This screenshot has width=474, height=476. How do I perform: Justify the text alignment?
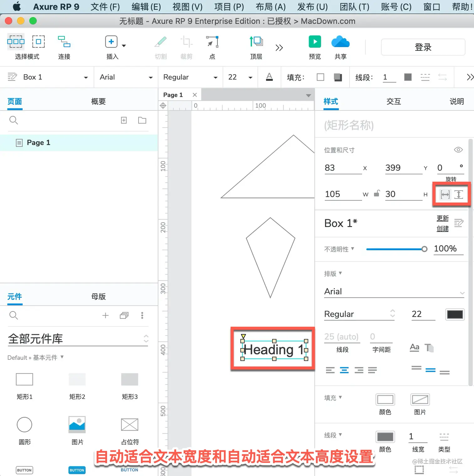coord(372,370)
